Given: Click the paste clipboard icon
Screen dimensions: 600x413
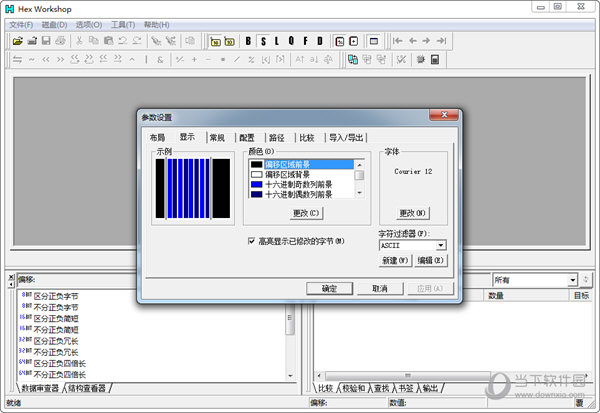Looking at the screenshot, I should click(109, 41).
